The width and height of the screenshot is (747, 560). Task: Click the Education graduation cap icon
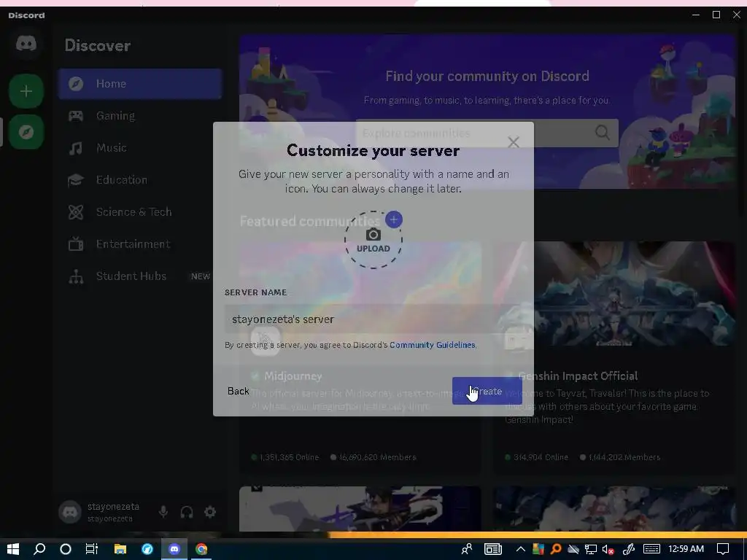[76, 180]
